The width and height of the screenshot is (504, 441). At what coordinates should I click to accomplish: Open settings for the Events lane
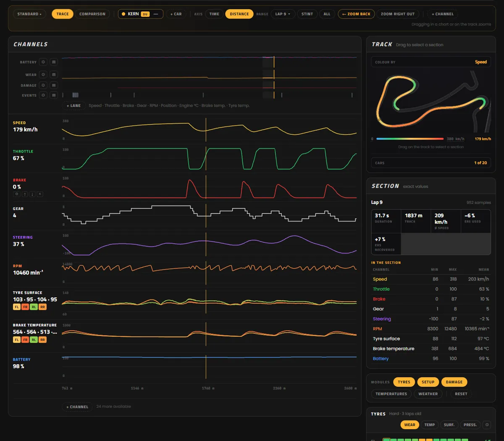(x=43, y=95)
